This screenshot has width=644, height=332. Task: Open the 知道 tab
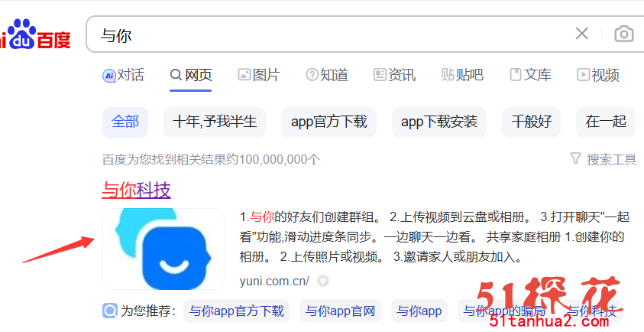click(327, 75)
